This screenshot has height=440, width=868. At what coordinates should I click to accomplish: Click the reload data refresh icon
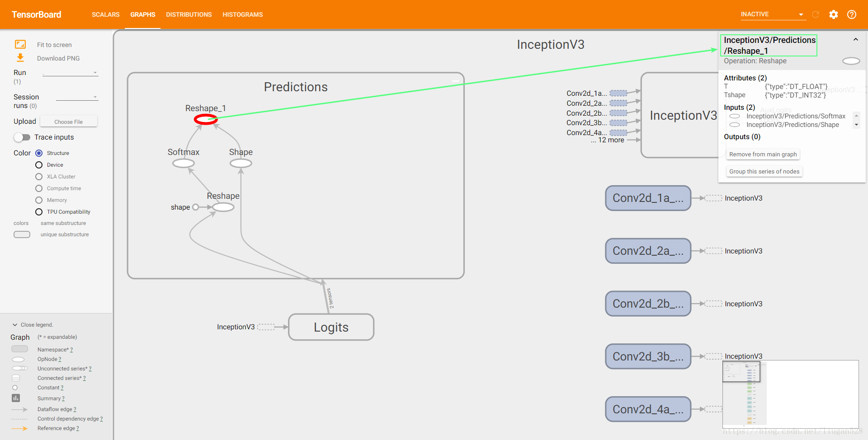coord(816,14)
